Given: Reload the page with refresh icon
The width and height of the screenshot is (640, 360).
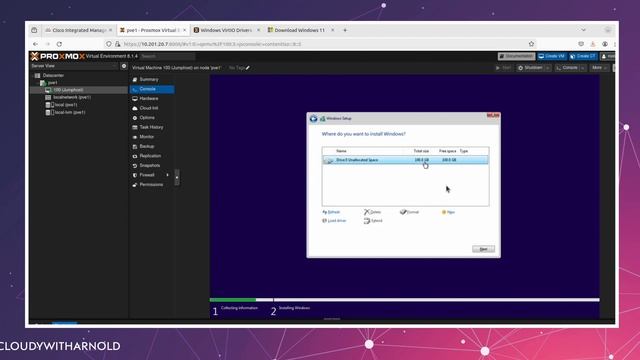Looking at the screenshot, I should click(60, 44).
